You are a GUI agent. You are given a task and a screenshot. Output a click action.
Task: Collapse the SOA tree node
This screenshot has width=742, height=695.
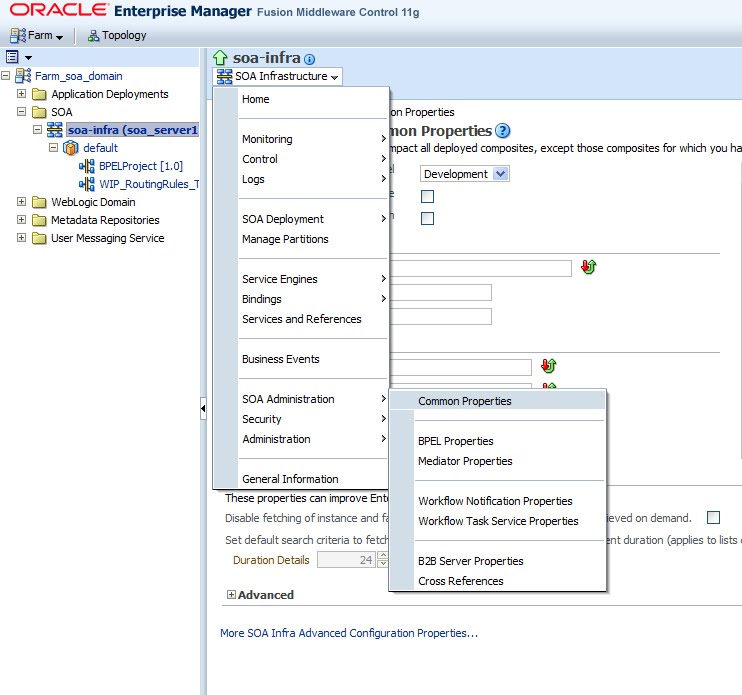21,111
